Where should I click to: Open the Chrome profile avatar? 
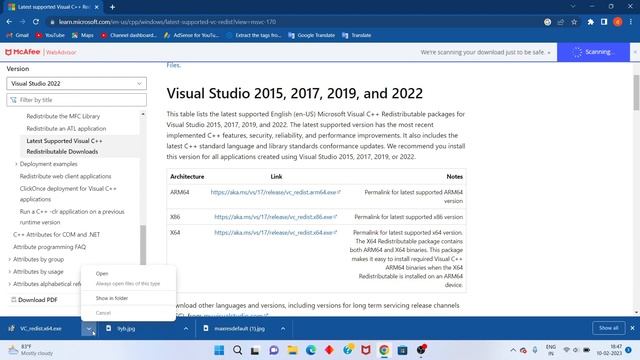[x=618, y=22]
